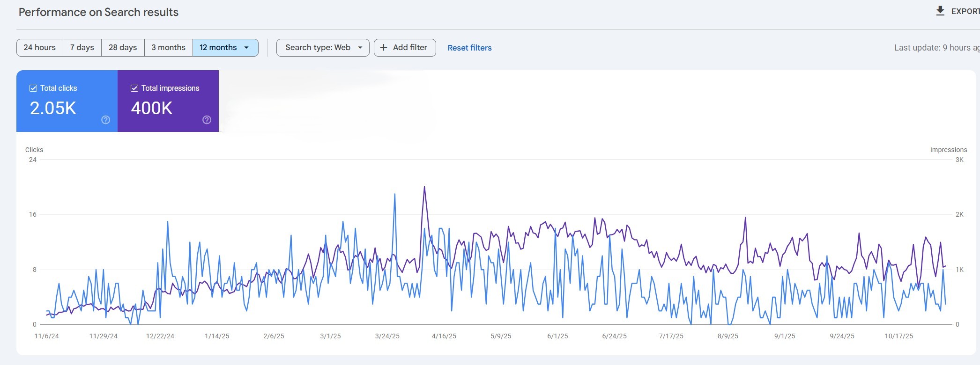
Task: Click the impressions peak near 4/16/25
Action: pos(424,187)
